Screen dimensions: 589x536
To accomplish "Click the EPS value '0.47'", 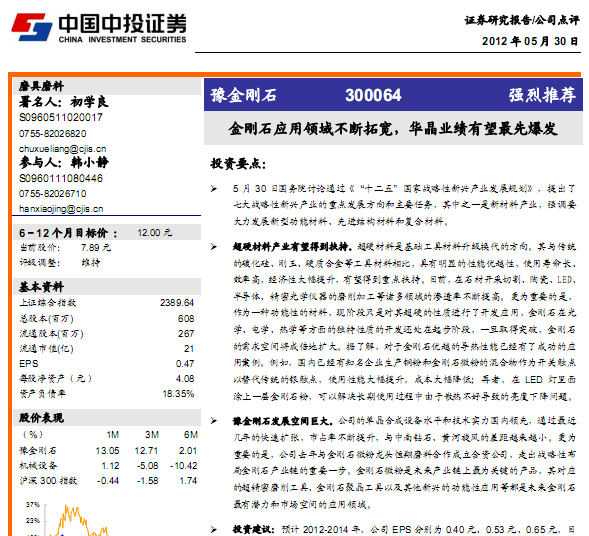I will point(185,364).
